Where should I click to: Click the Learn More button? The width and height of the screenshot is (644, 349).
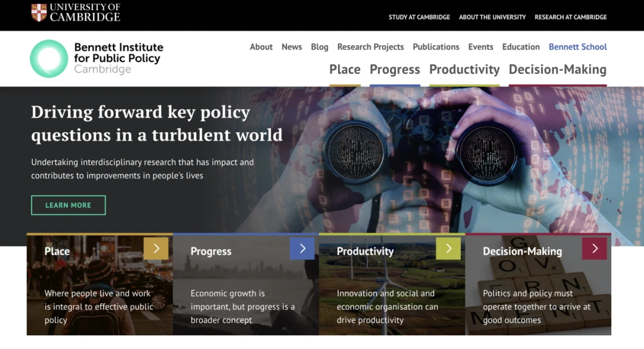click(x=68, y=205)
